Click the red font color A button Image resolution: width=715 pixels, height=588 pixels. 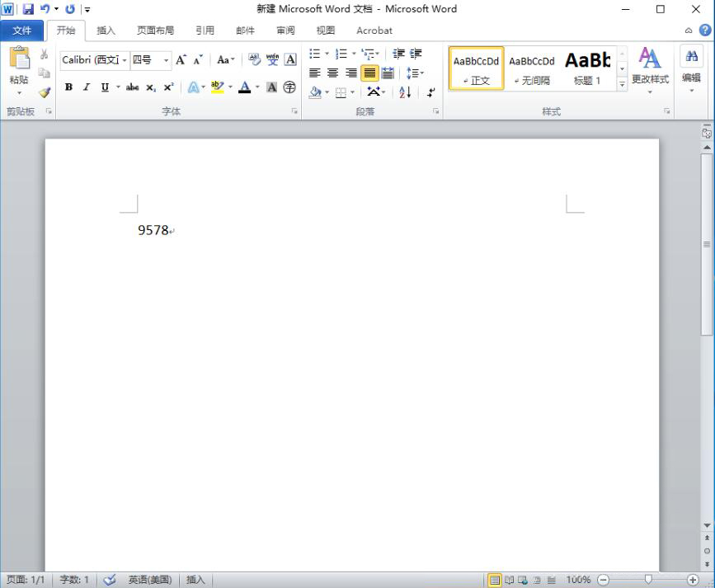[x=244, y=87]
